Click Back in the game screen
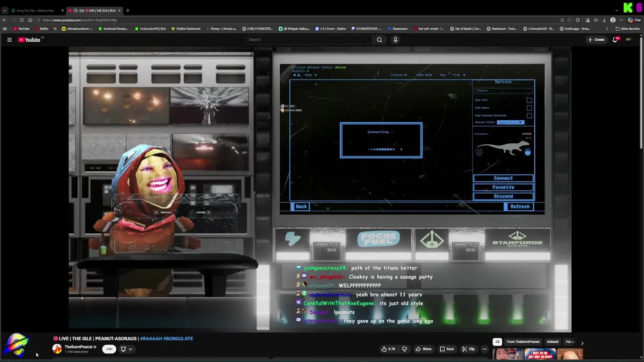 tap(301, 207)
